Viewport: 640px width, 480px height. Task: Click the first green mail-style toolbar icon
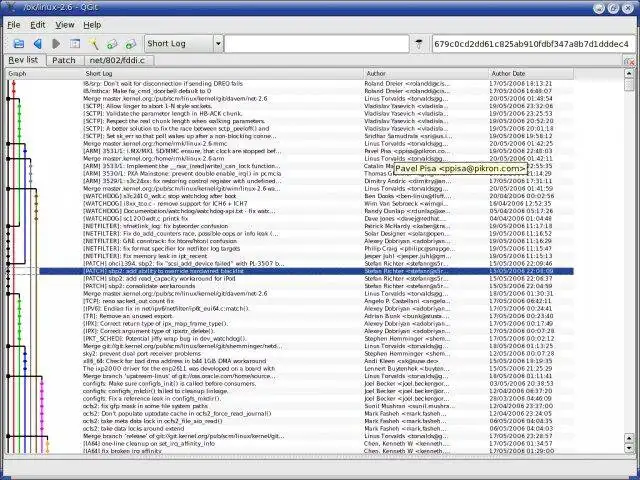[112, 44]
